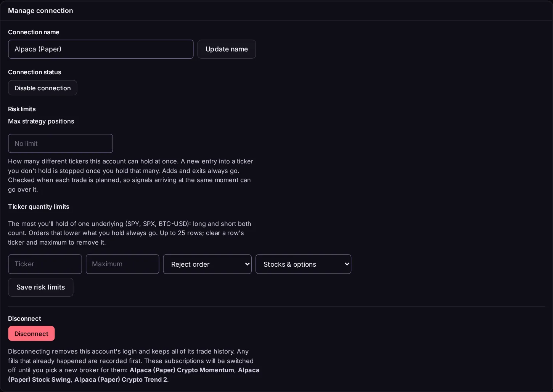Click the Maximum quantity field
Image resolution: width=553 pixels, height=392 pixels.
click(122, 264)
